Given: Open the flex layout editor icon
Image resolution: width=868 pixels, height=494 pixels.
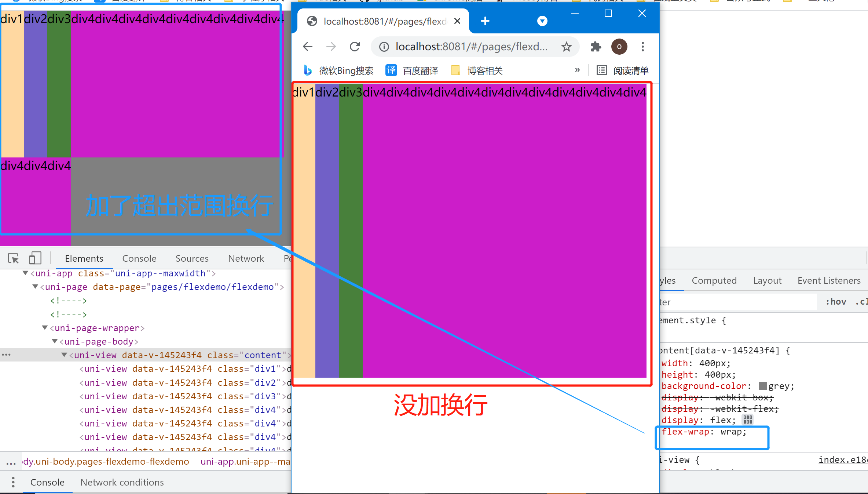Looking at the screenshot, I should click(748, 419).
